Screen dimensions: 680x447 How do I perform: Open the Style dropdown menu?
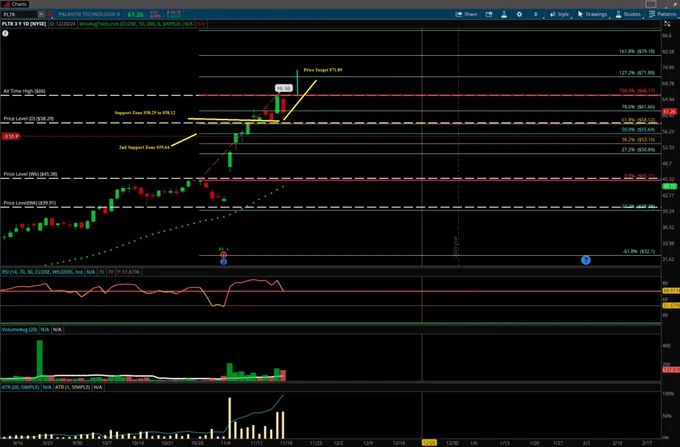point(559,14)
